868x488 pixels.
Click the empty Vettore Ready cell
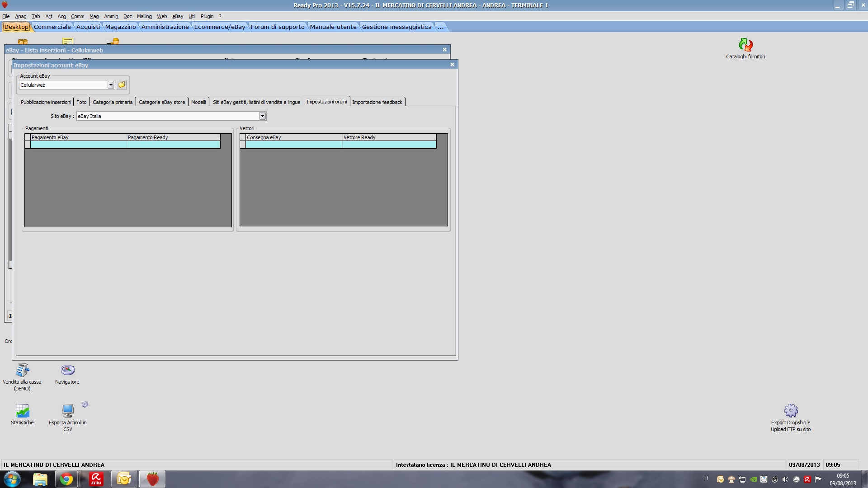coord(389,145)
